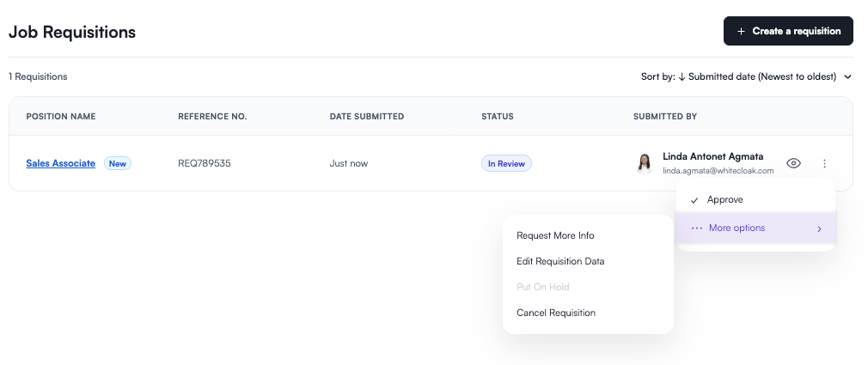The width and height of the screenshot is (868, 365).
Task: Select Request More Info from submenu
Action: (x=555, y=235)
